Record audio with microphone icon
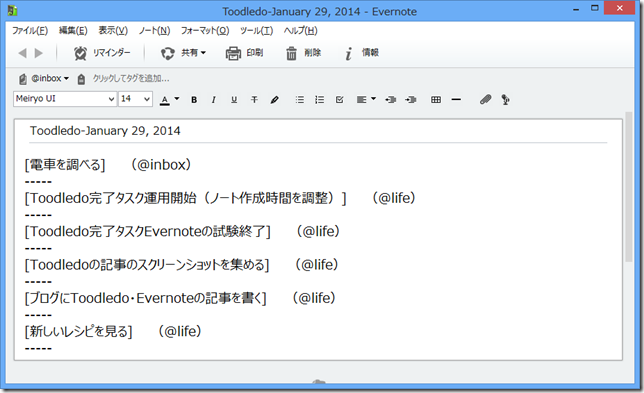Image resolution: width=644 pixels, height=393 pixels. [x=506, y=99]
